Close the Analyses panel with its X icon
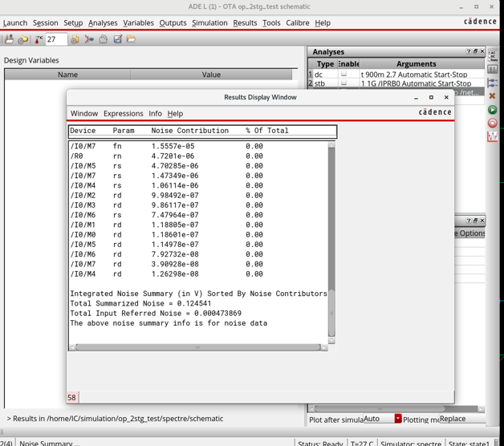Screen dimensions: 504x446 click(x=482, y=51)
